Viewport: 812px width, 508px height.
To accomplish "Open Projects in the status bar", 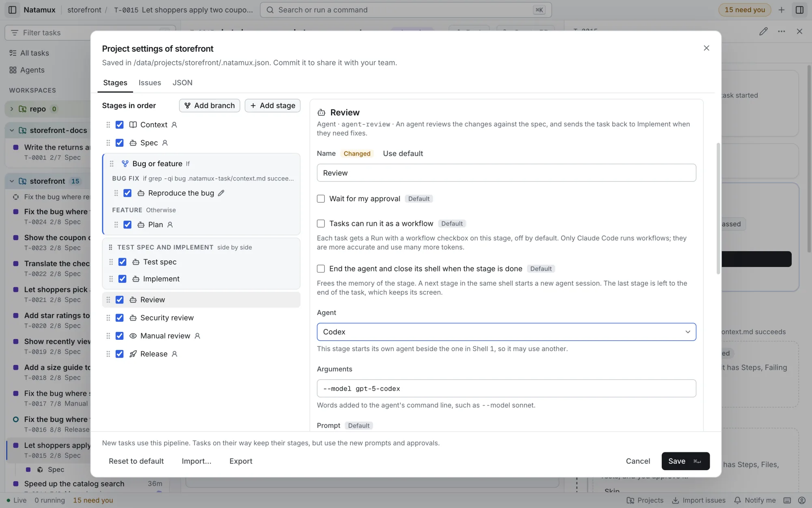I will [x=645, y=500].
